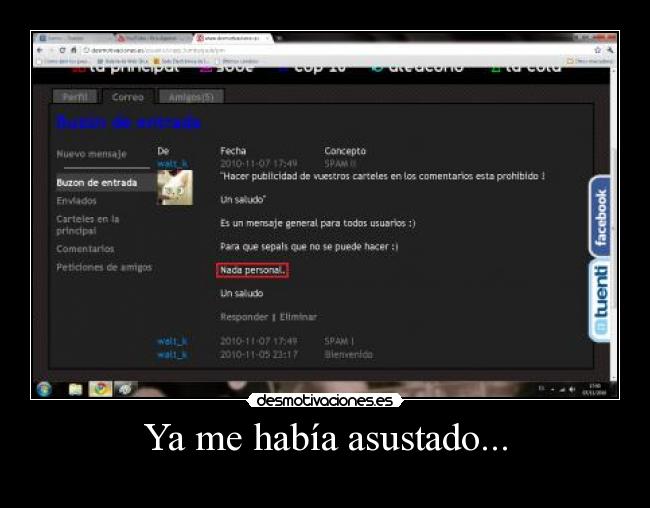Click the Fecha column header
Image resolution: width=650 pixels, height=508 pixels.
233,151
